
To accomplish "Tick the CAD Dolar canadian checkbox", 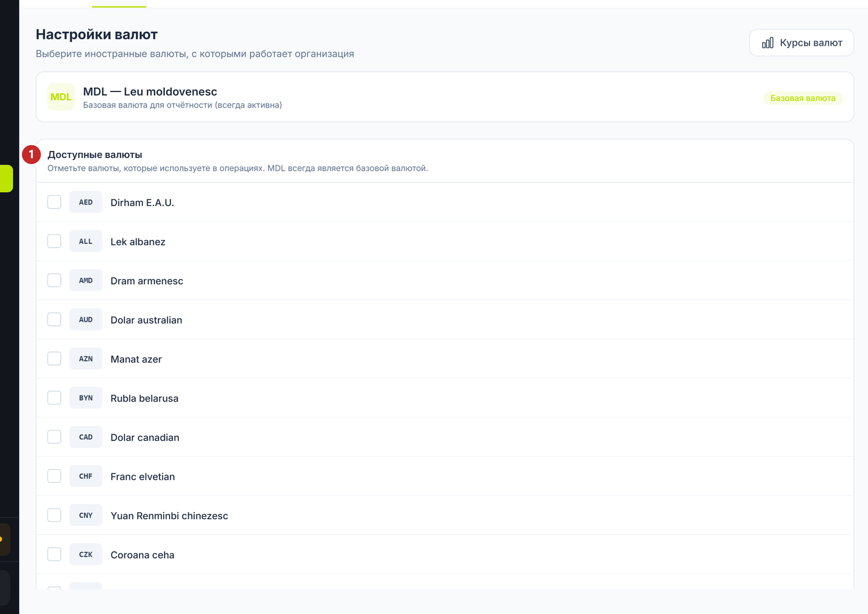I will (54, 437).
